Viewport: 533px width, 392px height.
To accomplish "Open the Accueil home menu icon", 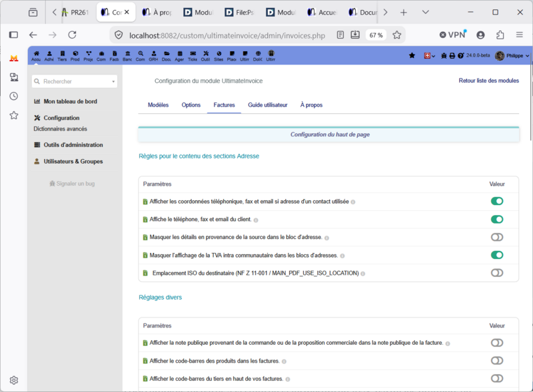I will pos(37,54).
